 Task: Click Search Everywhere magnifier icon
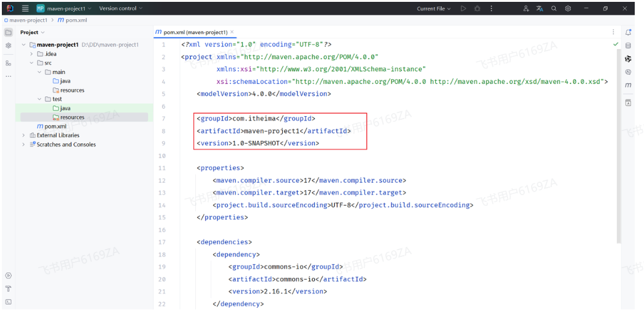tap(554, 9)
